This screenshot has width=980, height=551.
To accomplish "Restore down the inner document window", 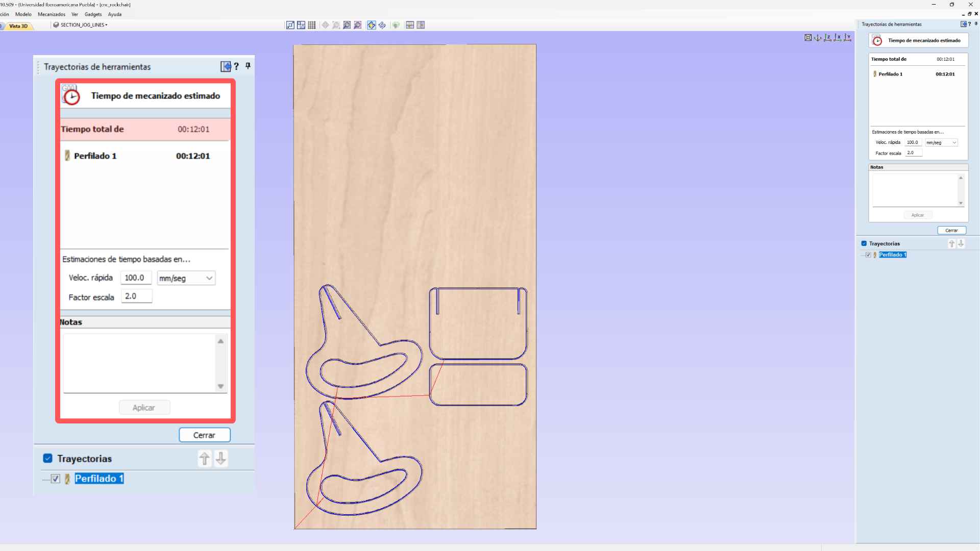I will click(969, 14).
